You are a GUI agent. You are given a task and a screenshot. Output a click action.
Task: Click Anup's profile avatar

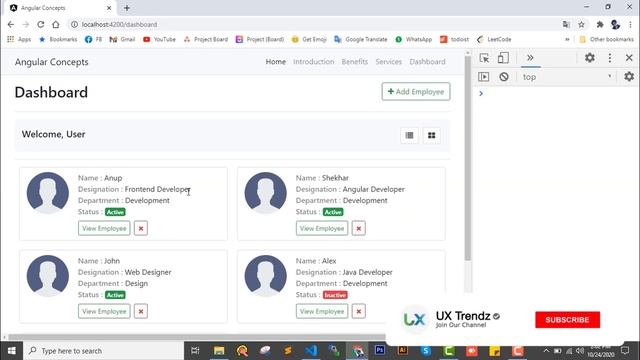click(x=48, y=193)
